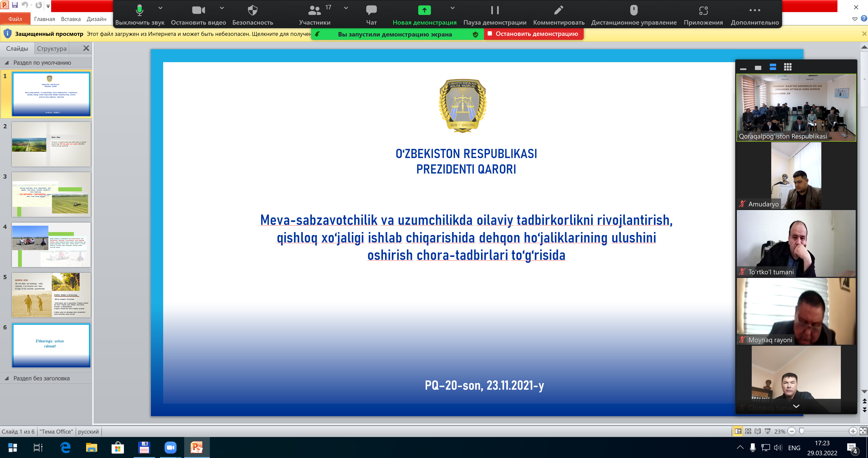Open Zoom from the taskbar
Screen dimensions: 868x458
coord(171,448)
